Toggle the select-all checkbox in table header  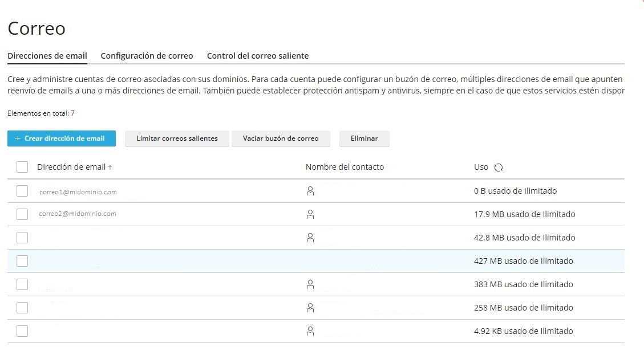[22, 167]
